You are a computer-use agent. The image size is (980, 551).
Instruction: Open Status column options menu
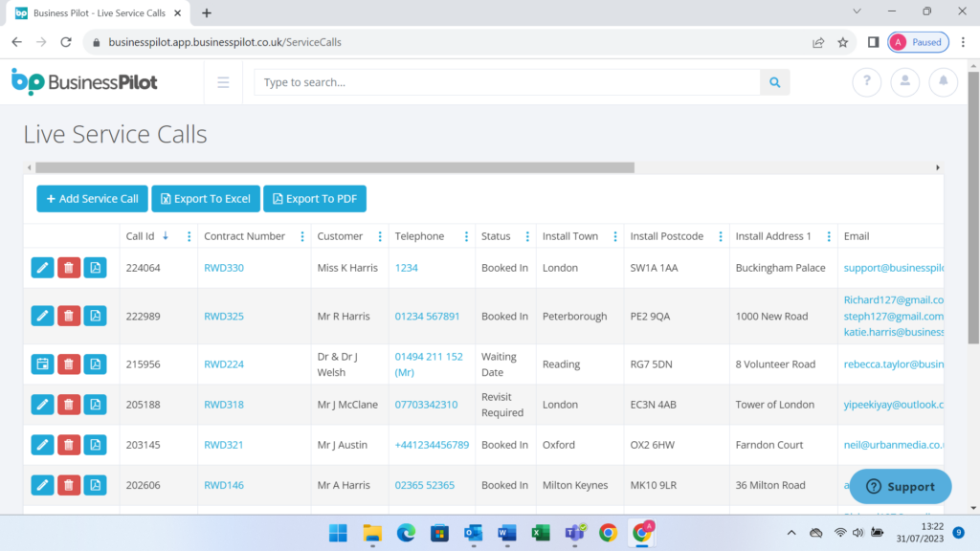pyautogui.click(x=527, y=236)
